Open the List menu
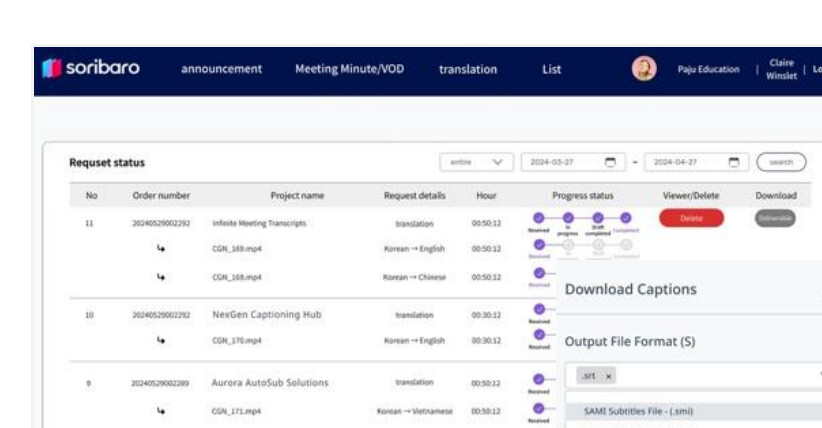822x428 pixels. tap(551, 69)
